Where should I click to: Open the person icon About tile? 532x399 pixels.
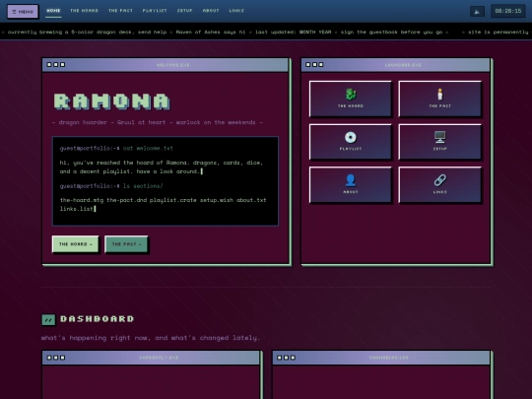[351, 184]
